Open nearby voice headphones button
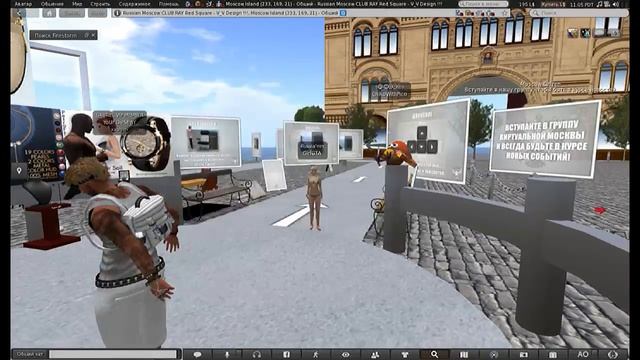The height and width of the screenshot is (360, 640). tap(257, 354)
